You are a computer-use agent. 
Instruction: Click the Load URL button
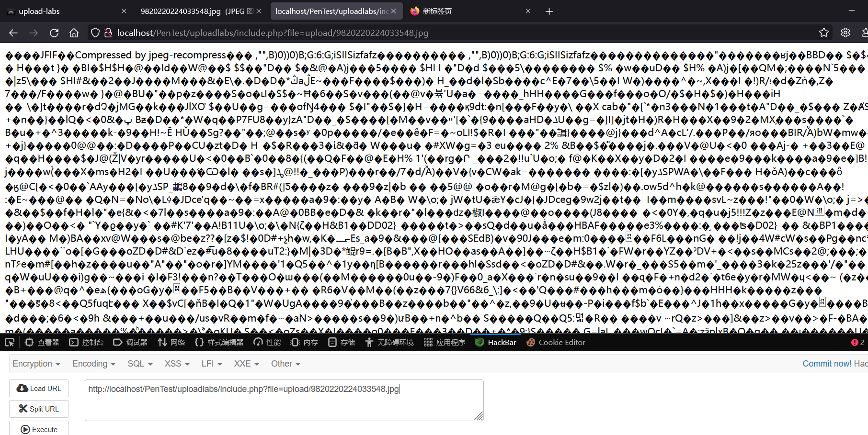click(39, 388)
